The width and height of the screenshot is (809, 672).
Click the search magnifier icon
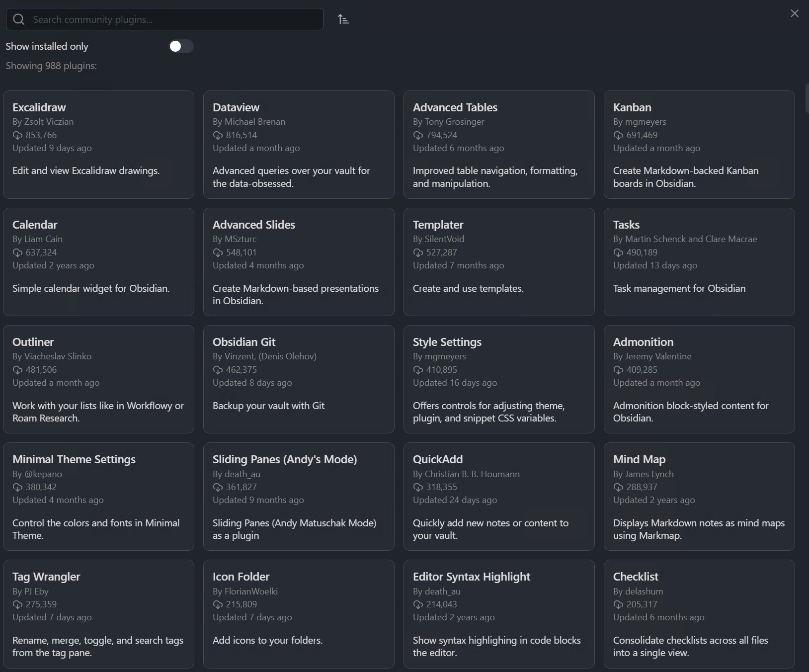19,19
